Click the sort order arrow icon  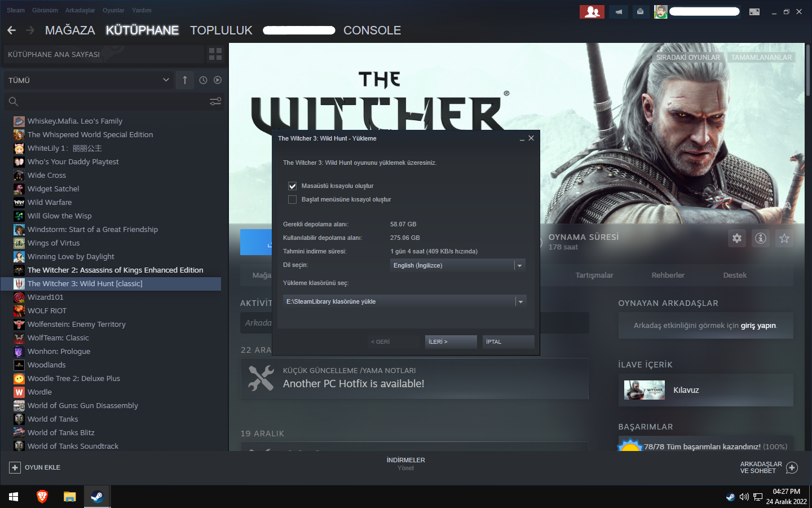pyautogui.click(x=185, y=80)
